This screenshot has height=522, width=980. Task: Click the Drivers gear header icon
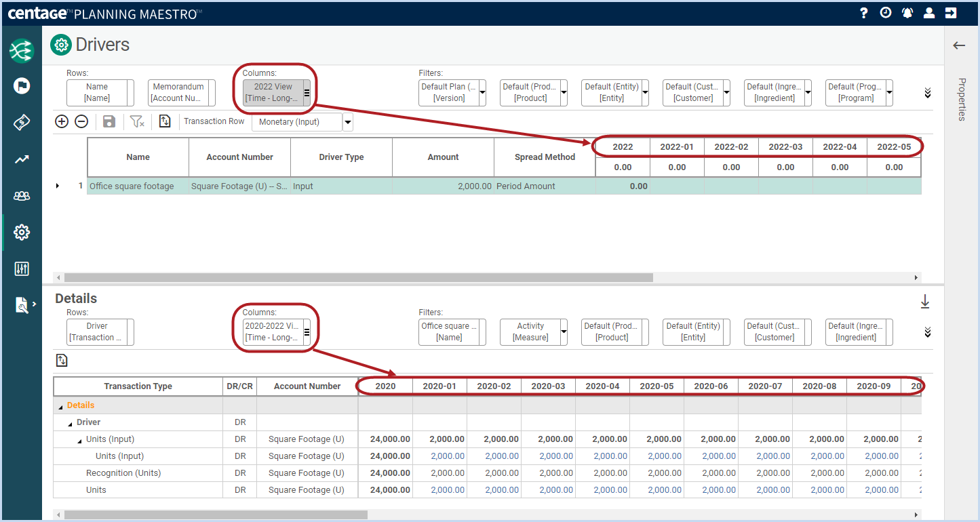(61, 45)
